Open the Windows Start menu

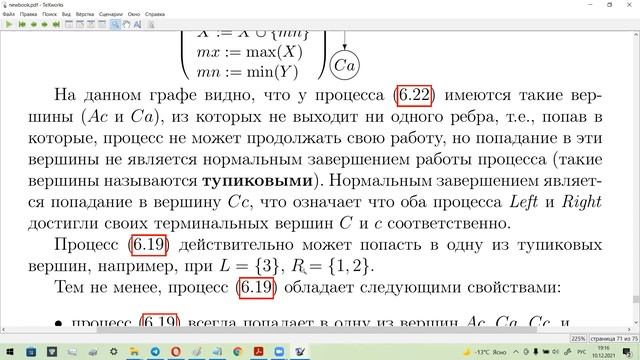coord(10,351)
